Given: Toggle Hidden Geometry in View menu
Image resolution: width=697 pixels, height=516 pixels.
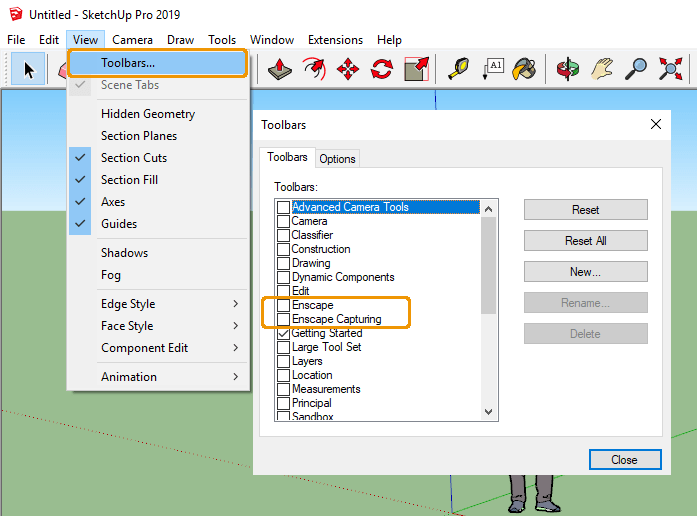Looking at the screenshot, I should click(x=158, y=114).
